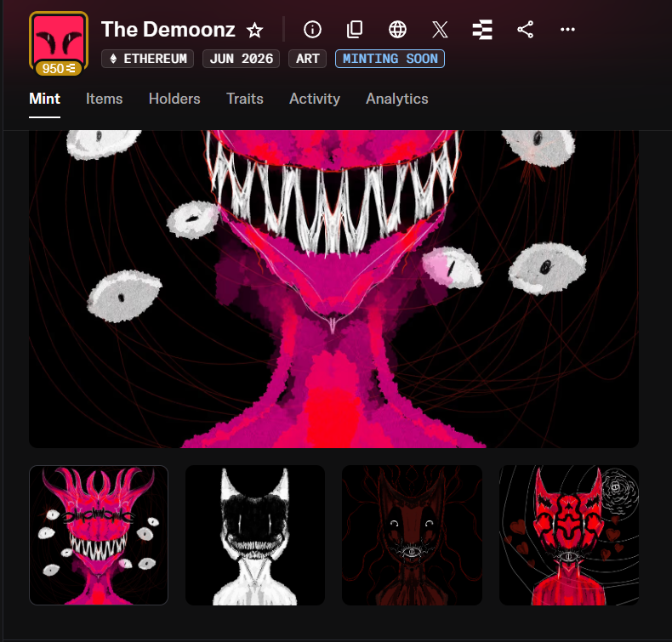672x642 pixels.
Task: Open The Demoonz X profile
Action: (440, 30)
